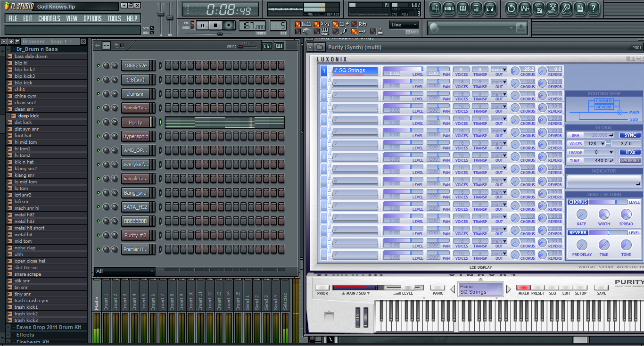Enable the SYNC button in Purity Global
Screen dimensions: 644x346
(x=630, y=135)
